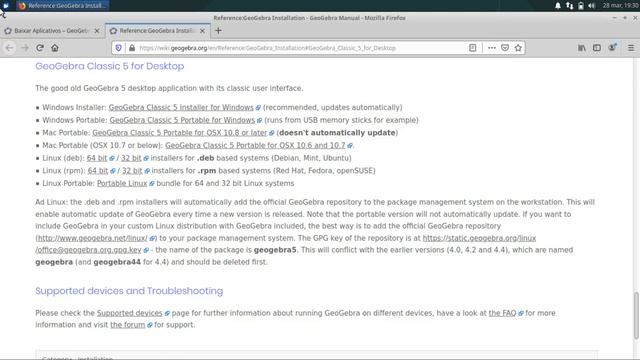Screen dimensions: 640x360
Task: Show site security padlock info
Action: (132, 48)
